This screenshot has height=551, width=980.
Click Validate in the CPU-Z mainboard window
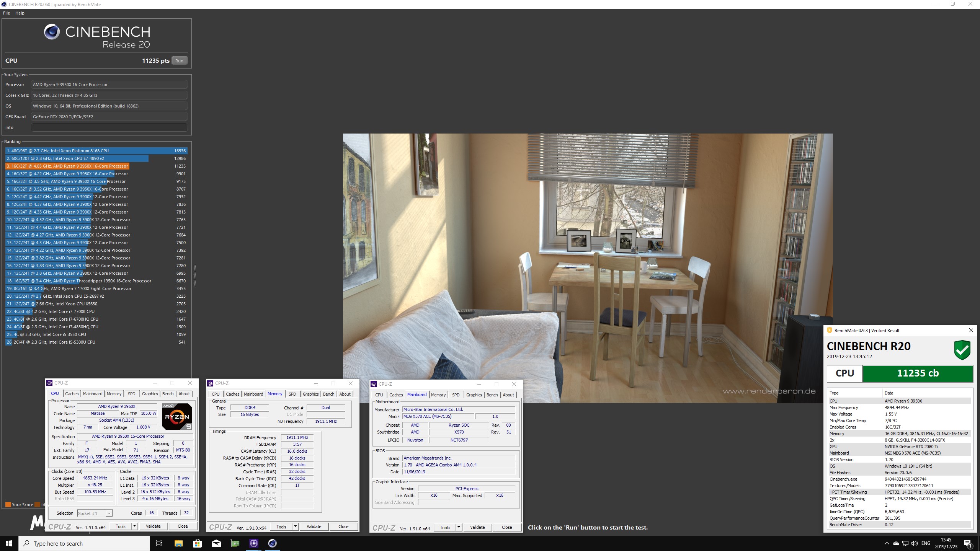point(477,527)
